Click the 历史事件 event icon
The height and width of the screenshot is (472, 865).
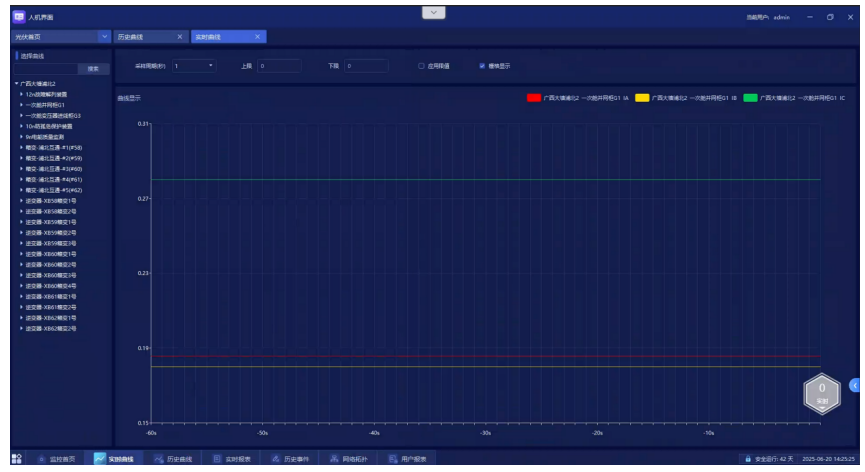[276, 459]
